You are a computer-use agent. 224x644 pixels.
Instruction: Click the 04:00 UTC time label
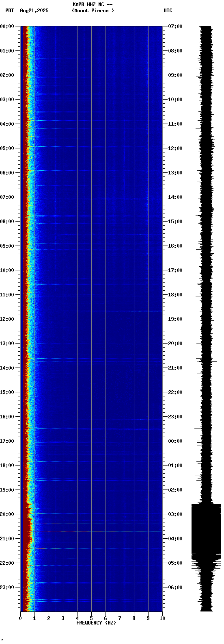[x=175, y=539]
